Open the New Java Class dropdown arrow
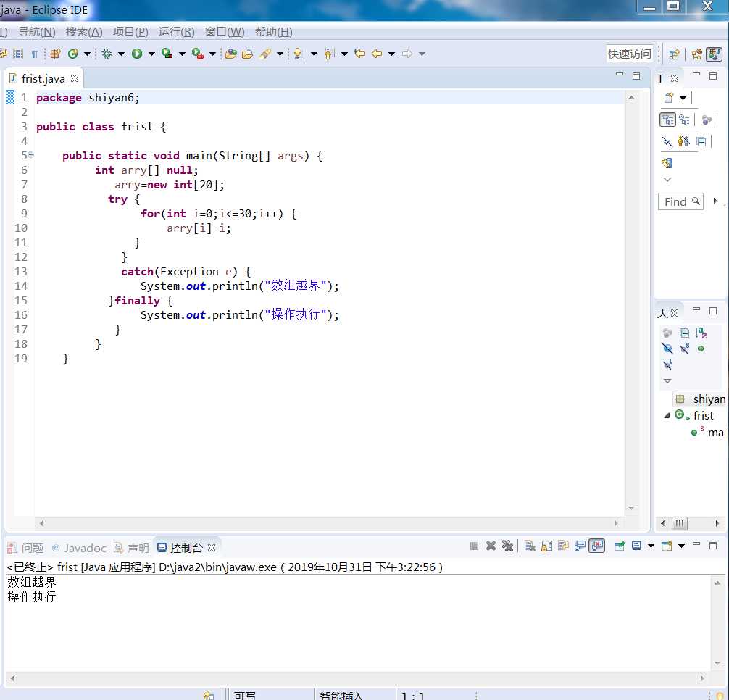The width and height of the screenshot is (729, 700). [87, 54]
